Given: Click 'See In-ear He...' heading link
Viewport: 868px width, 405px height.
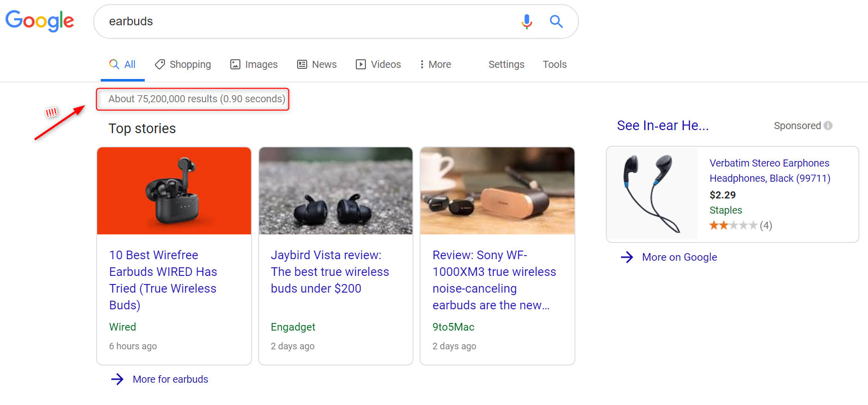Looking at the screenshot, I should pyautogui.click(x=663, y=126).
